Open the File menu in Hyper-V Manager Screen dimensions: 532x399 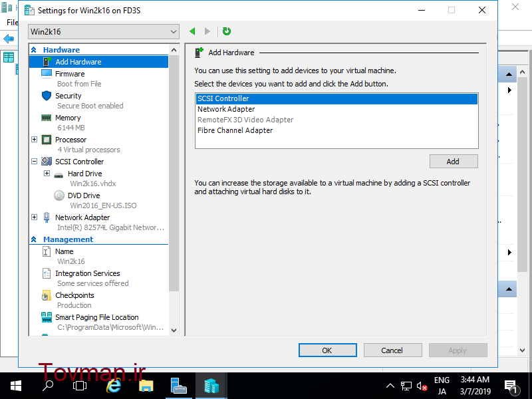click(12, 23)
